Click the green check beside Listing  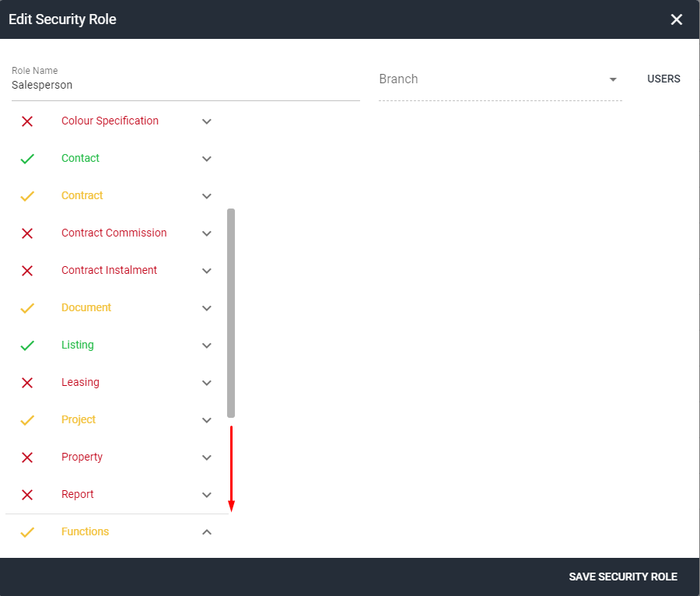28,345
